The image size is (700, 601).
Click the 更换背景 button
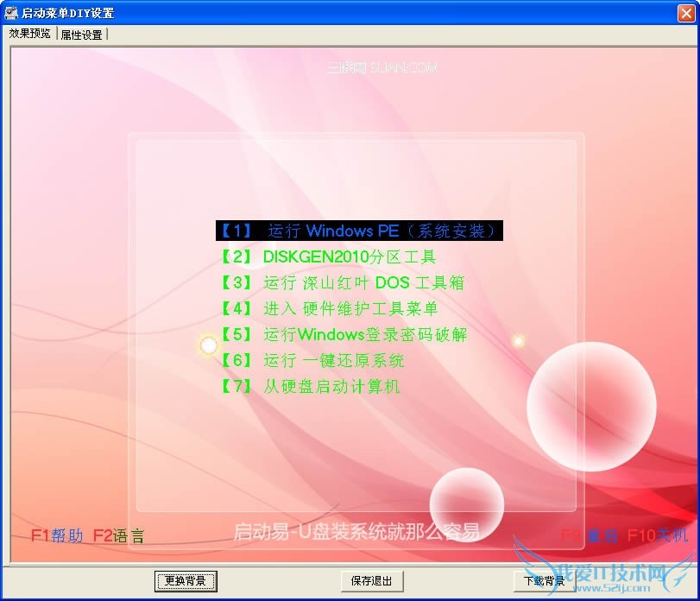pos(186,581)
